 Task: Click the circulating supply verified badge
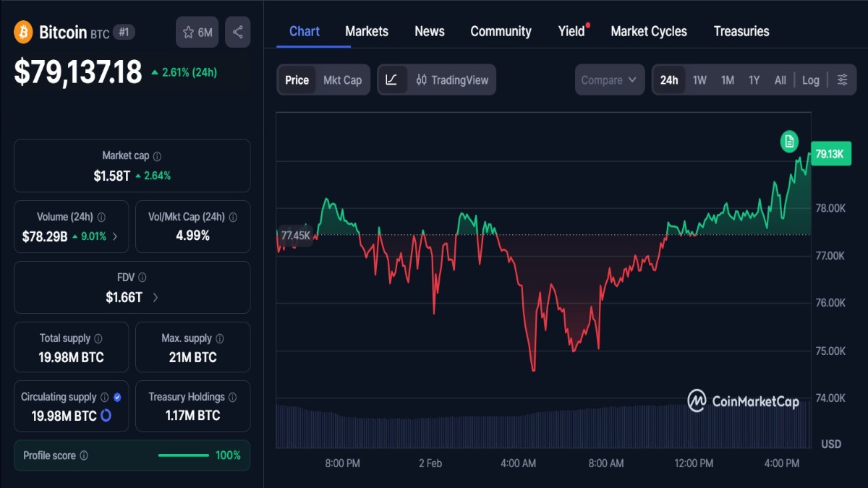coord(117,396)
